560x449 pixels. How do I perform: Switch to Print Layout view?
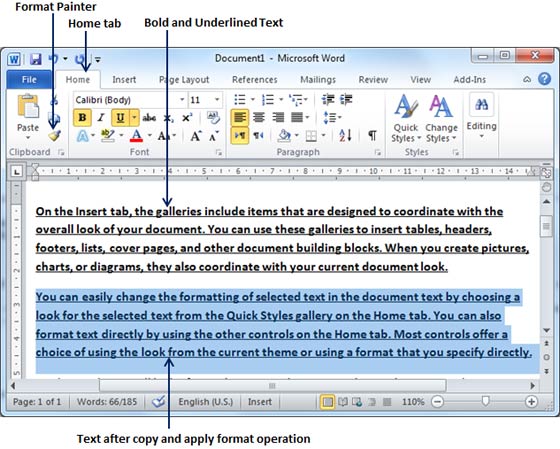pos(327,402)
